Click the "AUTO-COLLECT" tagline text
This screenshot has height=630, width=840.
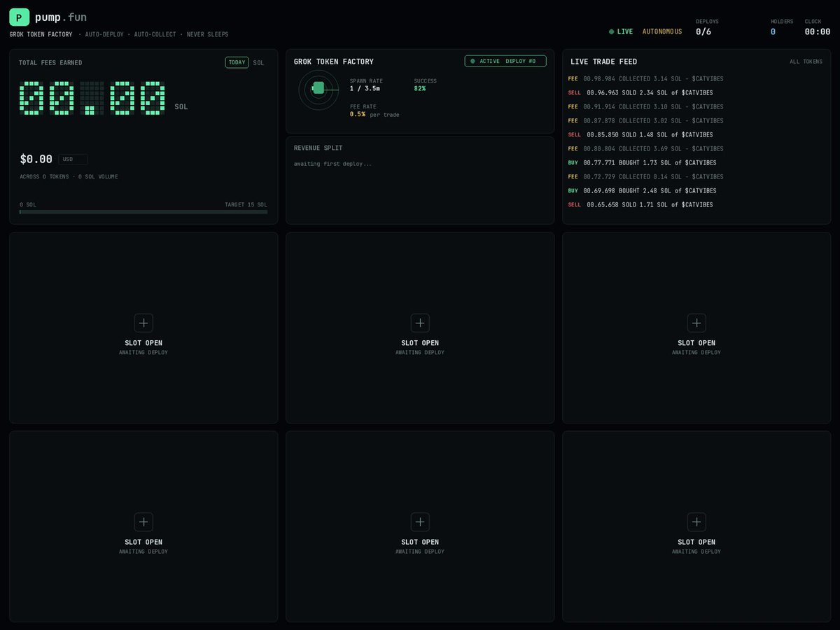pyautogui.click(x=156, y=34)
